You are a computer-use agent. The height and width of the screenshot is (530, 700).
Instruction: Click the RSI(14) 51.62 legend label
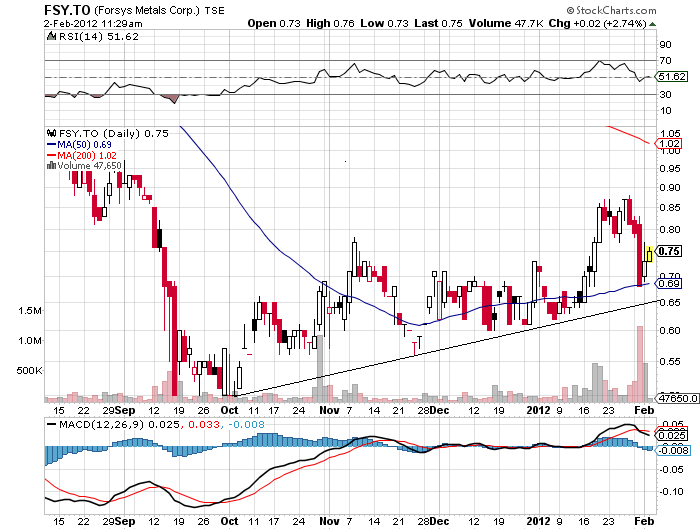(99, 37)
